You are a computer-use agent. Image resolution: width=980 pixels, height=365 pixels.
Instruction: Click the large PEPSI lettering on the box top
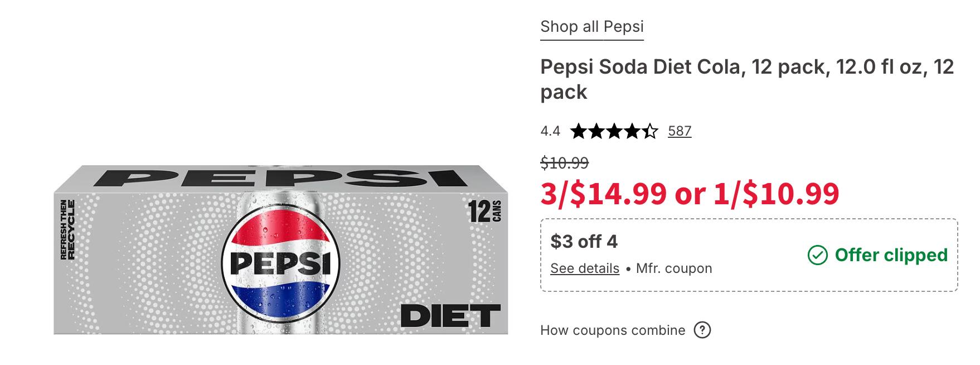coord(280,177)
